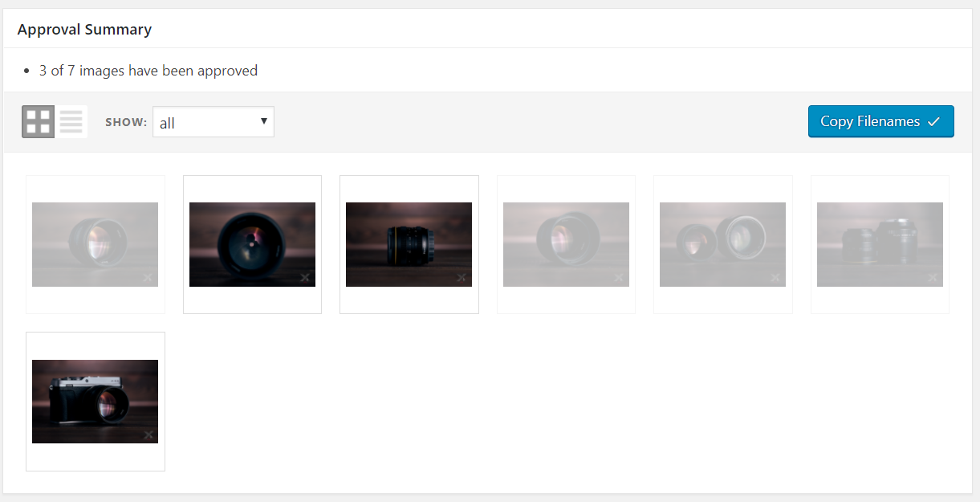Select faded single lens thumbnail in first row
This screenshot has width=980, height=502.
click(x=95, y=244)
